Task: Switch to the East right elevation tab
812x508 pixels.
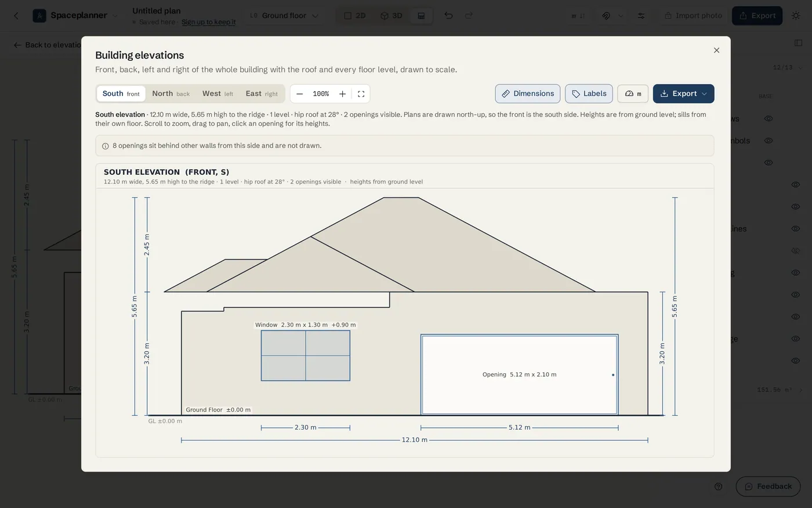Action: coord(262,93)
